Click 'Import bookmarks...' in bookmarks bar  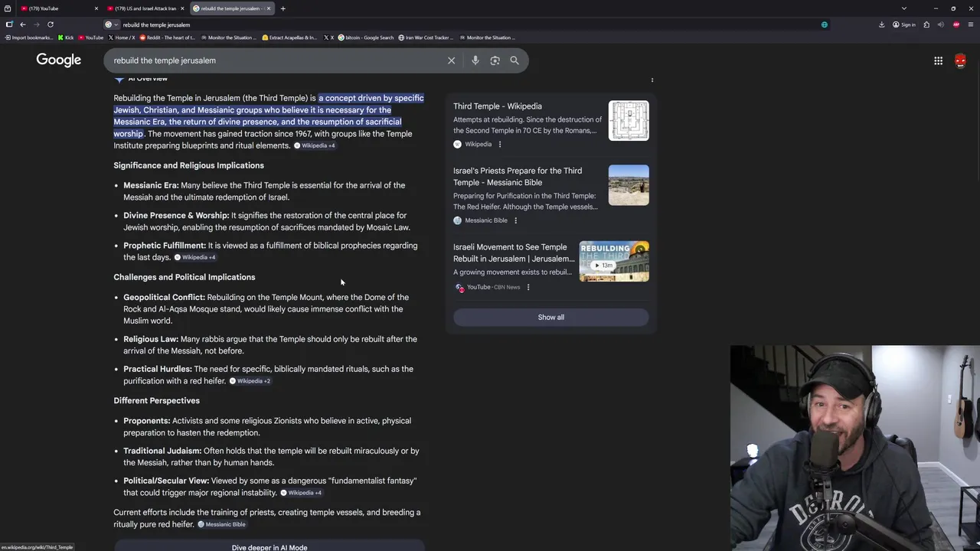coord(29,37)
